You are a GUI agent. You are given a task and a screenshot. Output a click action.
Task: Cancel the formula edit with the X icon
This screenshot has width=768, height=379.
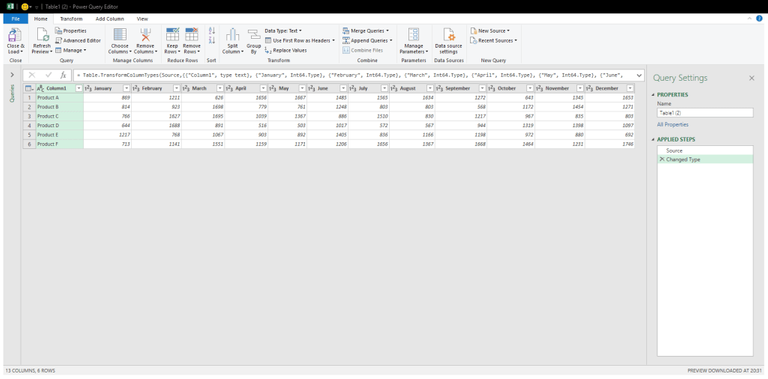pyautogui.click(x=32, y=75)
